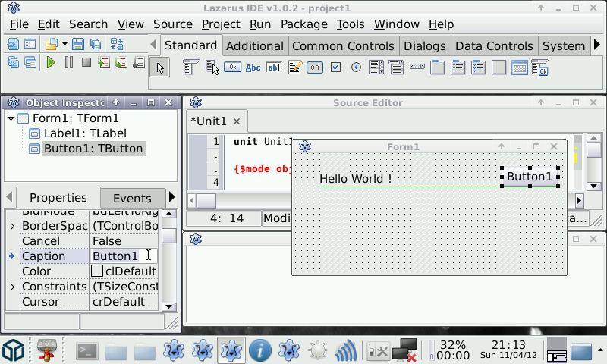
Task: Switch to the Data Controls tab
Action: pyautogui.click(x=495, y=46)
